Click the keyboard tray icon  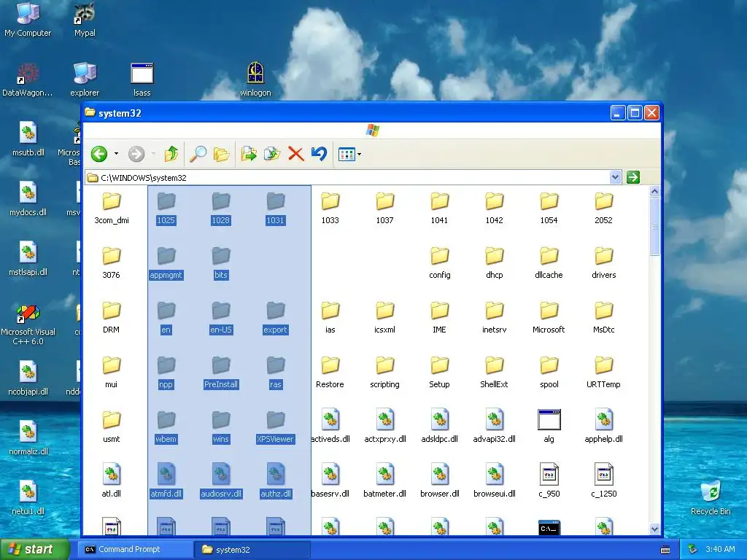pos(665,550)
